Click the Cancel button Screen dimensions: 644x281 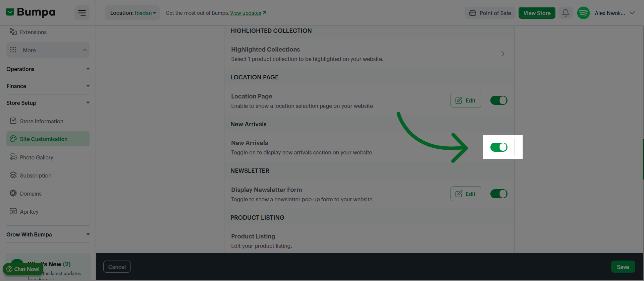coord(117,267)
